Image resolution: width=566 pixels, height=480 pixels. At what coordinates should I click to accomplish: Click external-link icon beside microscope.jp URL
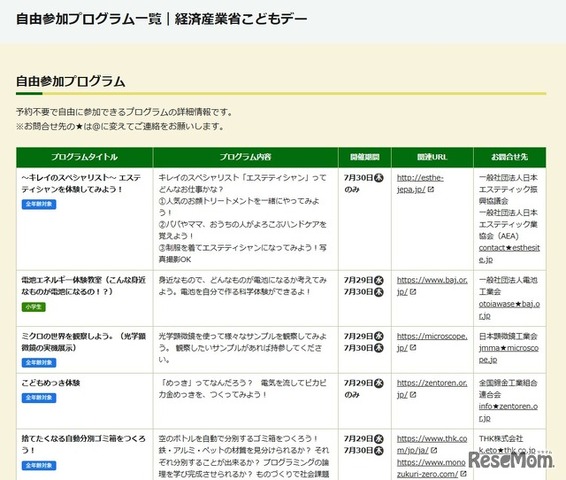[413, 347]
